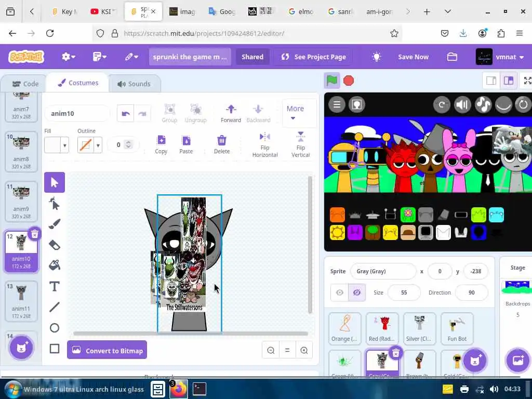
Task: Open the Settings gear dropdown
Action: tap(68, 57)
